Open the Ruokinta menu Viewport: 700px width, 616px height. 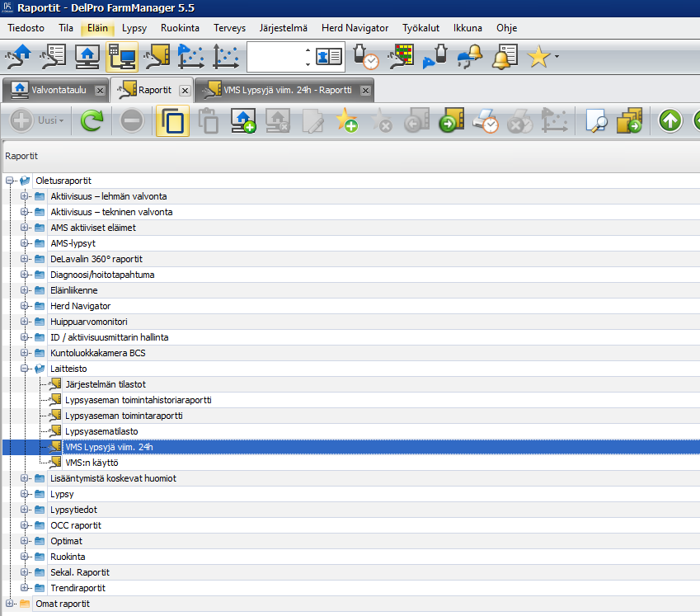click(x=180, y=28)
